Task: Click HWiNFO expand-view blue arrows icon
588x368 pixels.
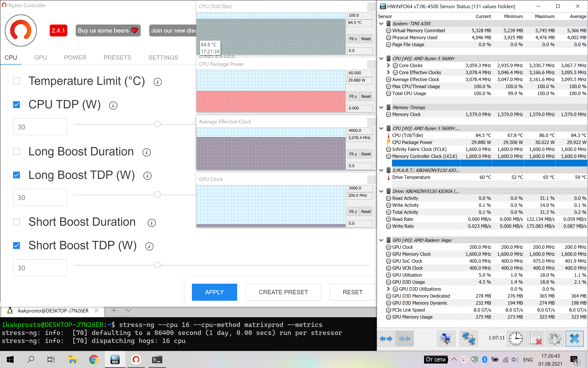Action: pyautogui.click(x=386, y=339)
